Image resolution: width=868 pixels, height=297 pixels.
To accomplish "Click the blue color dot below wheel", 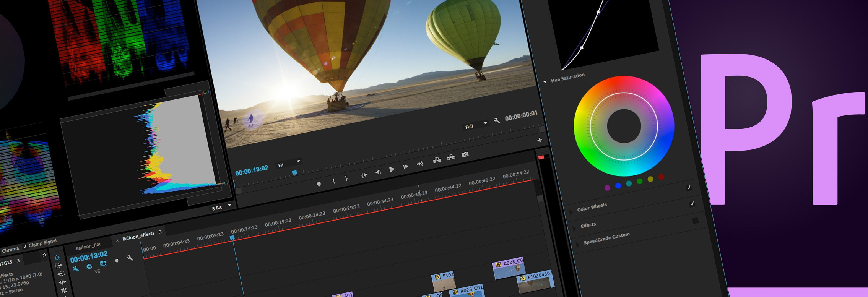I will click(x=618, y=186).
